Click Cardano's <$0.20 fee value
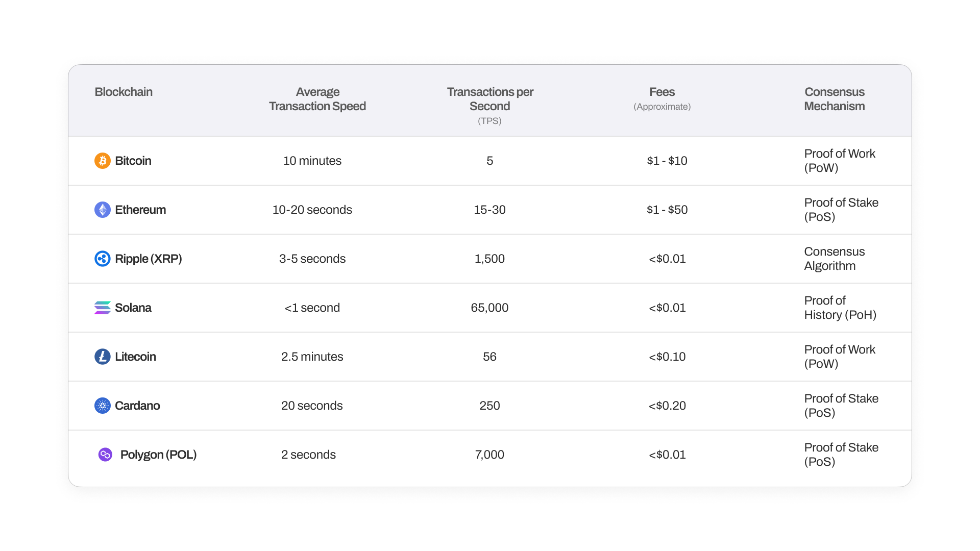This screenshot has width=980, height=551. click(x=667, y=406)
